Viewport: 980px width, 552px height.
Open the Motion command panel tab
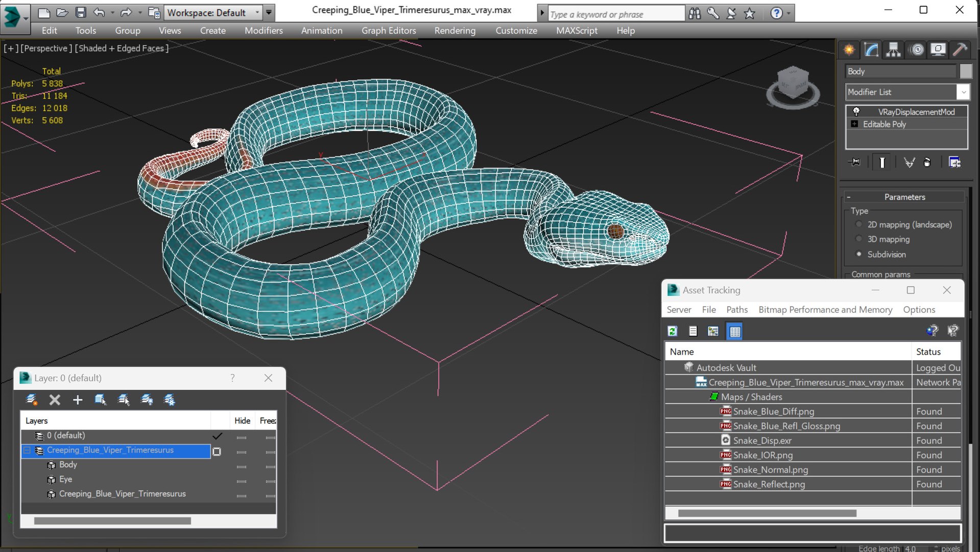tap(917, 50)
